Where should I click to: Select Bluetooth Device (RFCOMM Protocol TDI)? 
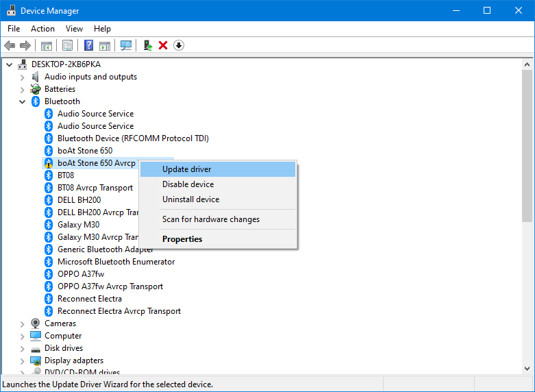point(133,138)
